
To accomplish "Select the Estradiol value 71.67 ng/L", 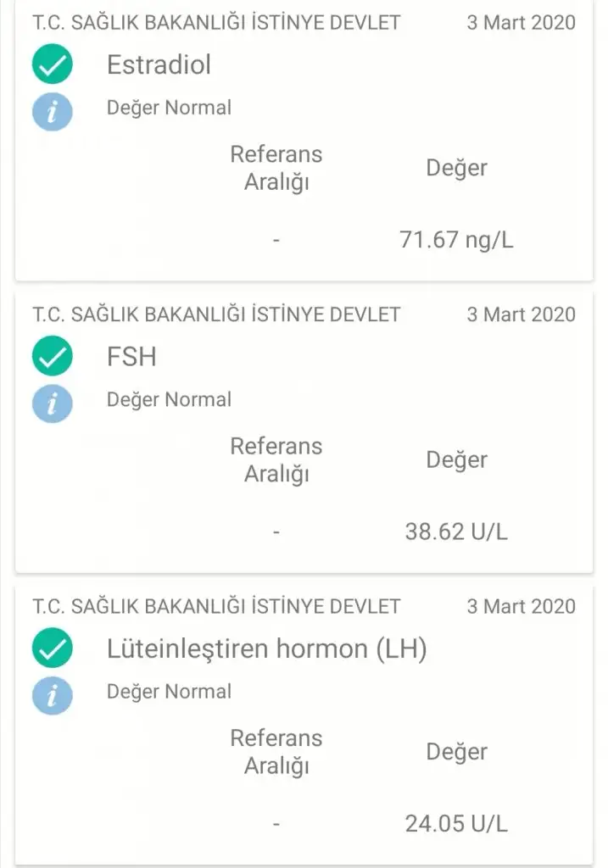I will coord(456,240).
